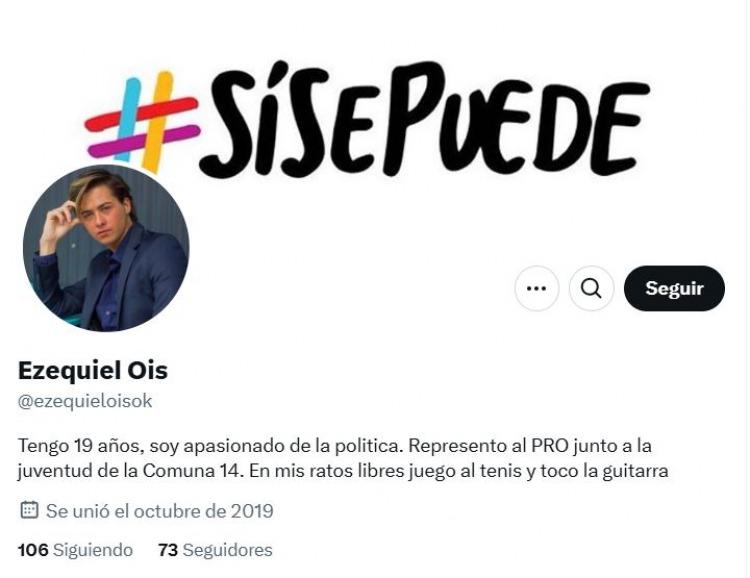Click the 'Se unió el octubre de 2019' text
The height and width of the screenshot is (578, 750).
tap(160, 511)
